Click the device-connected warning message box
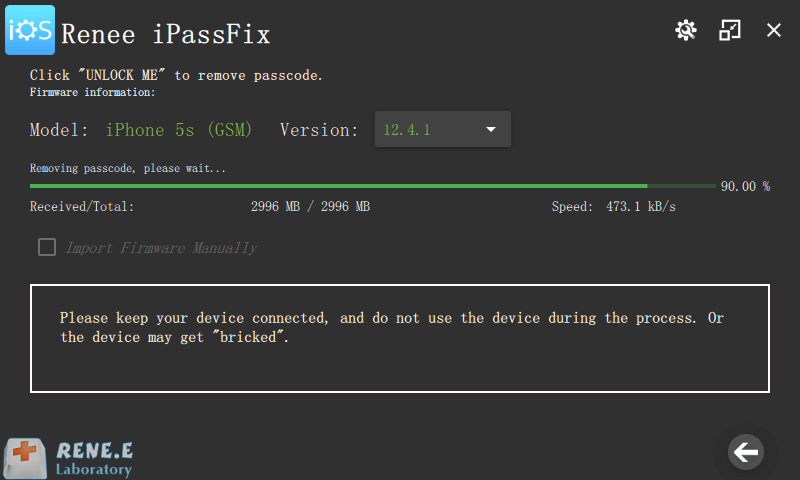 click(399, 338)
